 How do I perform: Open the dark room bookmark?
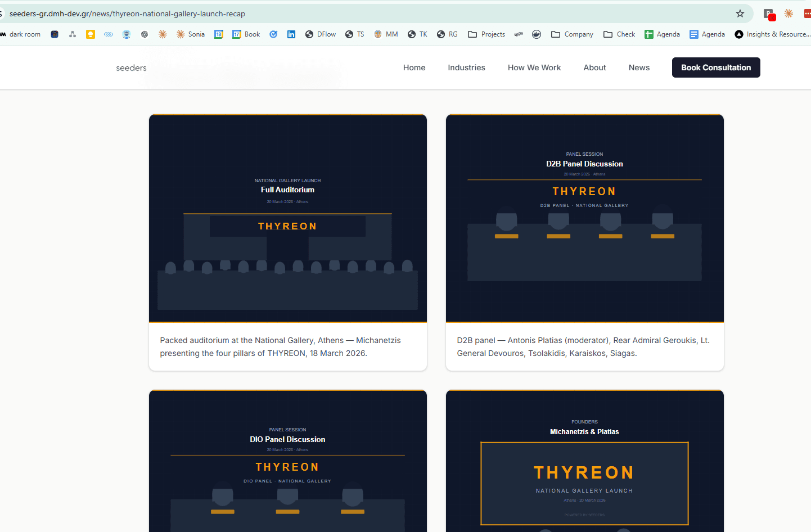(21, 34)
